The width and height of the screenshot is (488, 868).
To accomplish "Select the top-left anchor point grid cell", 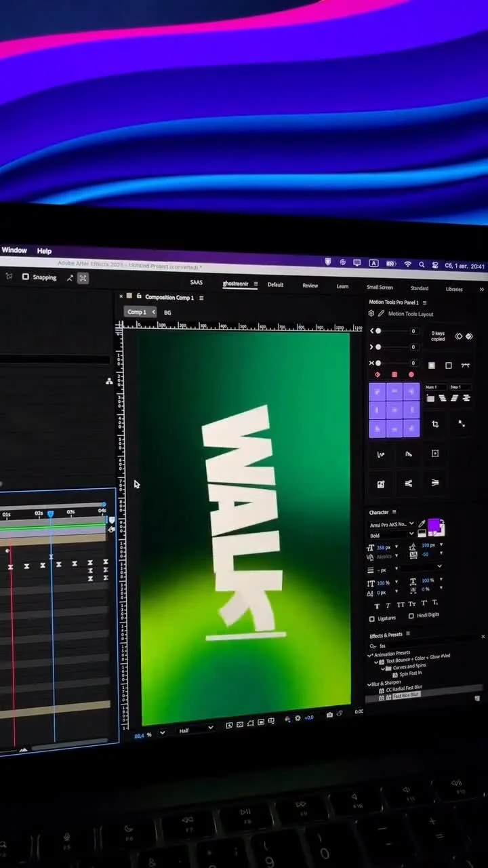I will 378,392.
